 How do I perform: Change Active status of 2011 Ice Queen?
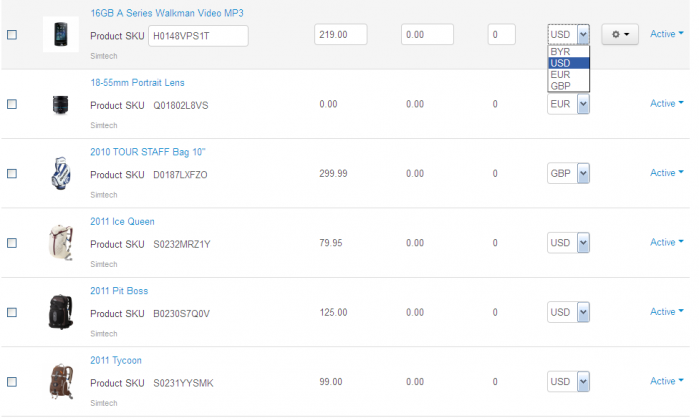(x=667, y=242)
